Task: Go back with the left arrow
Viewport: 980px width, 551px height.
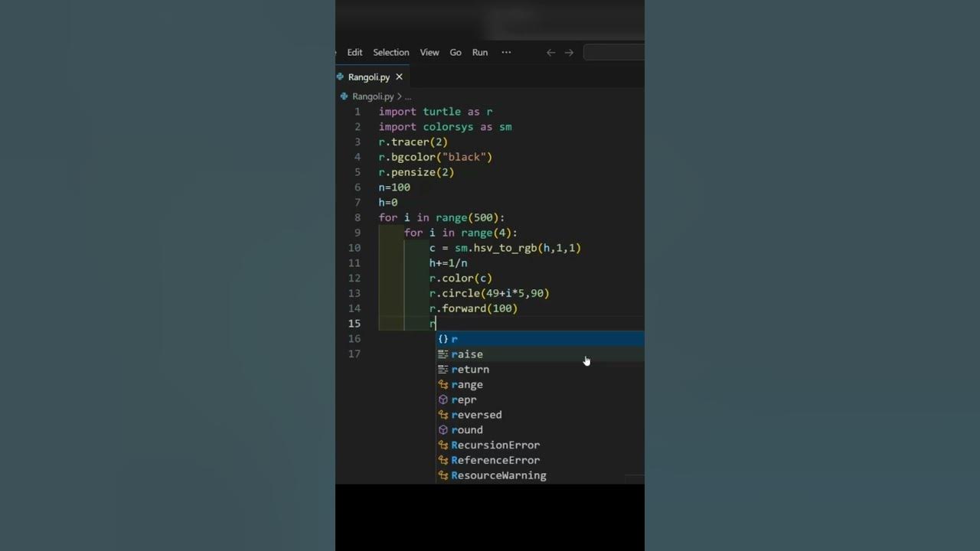Action: (550, 52)
